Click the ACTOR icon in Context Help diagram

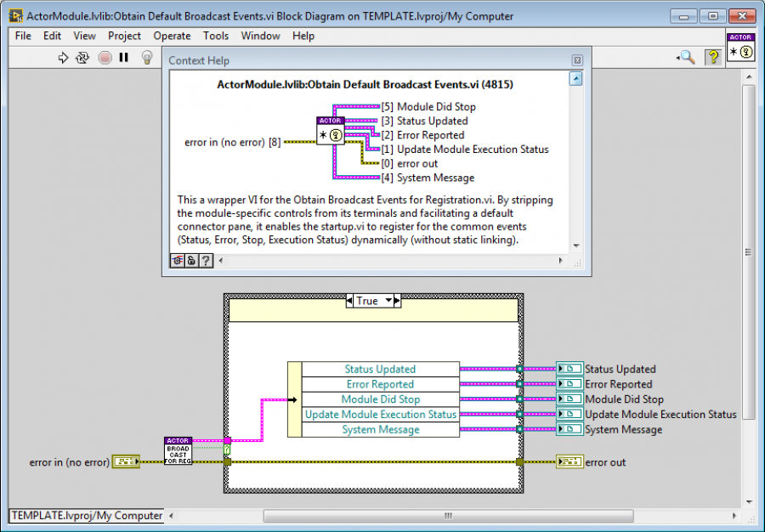[x=331, y=131]
